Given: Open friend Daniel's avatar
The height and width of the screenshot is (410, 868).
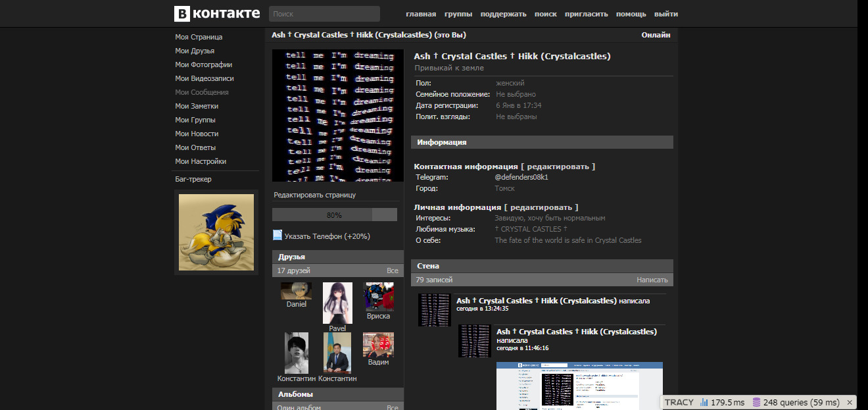Looking at the screenshot, I should point(297,291).
